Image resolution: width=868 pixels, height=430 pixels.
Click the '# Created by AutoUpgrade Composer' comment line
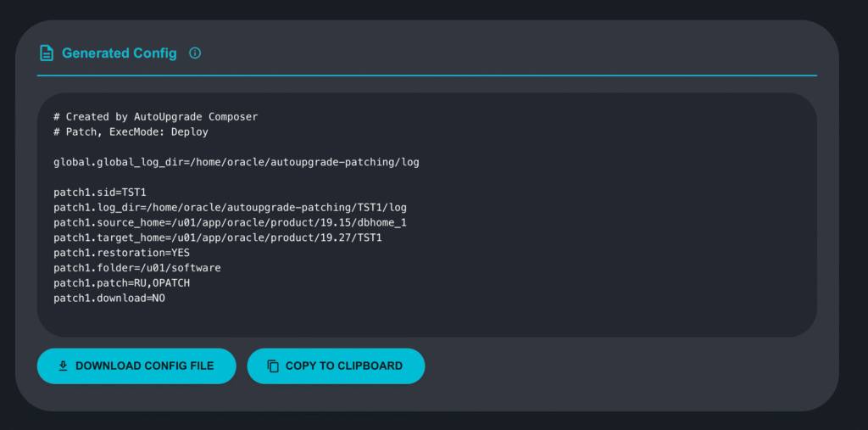(x=155, y=116)
